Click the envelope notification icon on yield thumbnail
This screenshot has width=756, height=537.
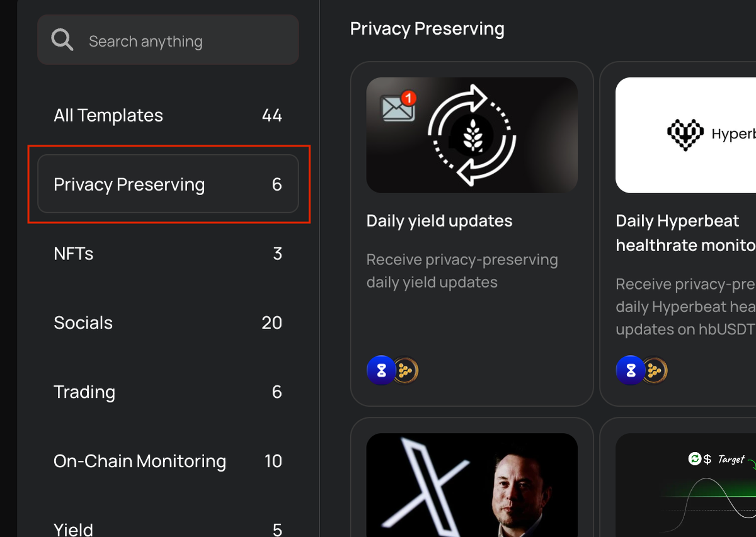point(399,106)
